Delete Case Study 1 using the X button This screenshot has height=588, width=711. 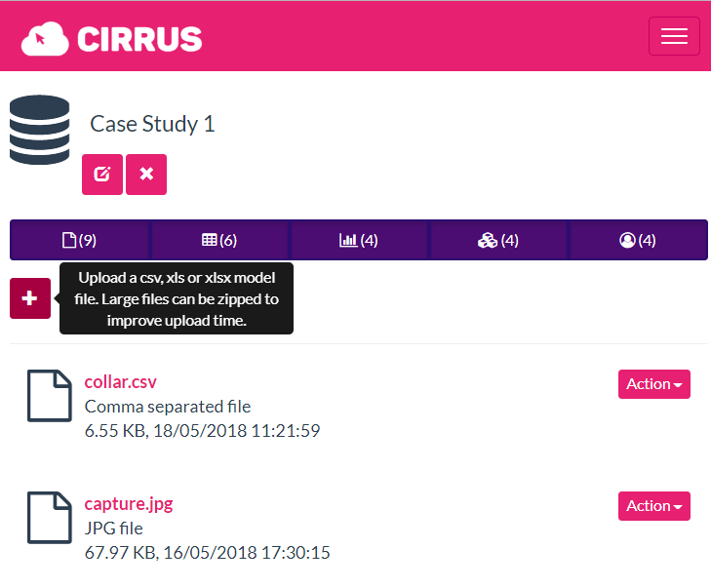coord(146,175)
